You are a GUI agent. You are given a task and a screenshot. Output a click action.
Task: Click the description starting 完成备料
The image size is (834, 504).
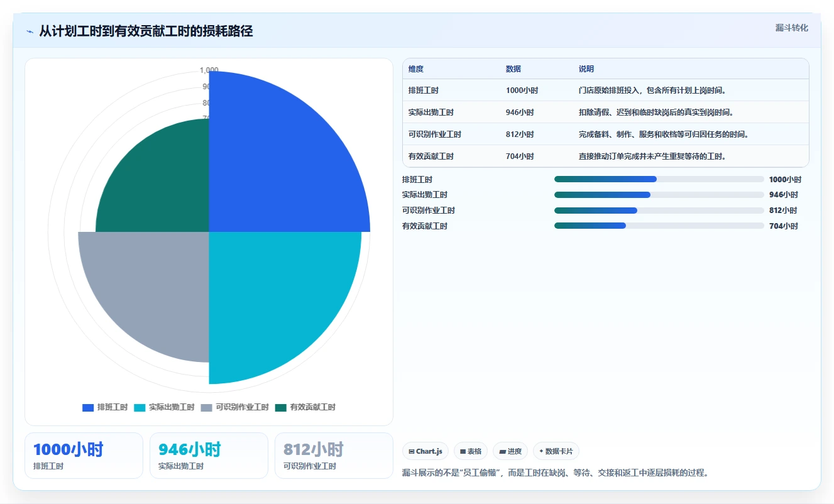[x=664, y=134]
